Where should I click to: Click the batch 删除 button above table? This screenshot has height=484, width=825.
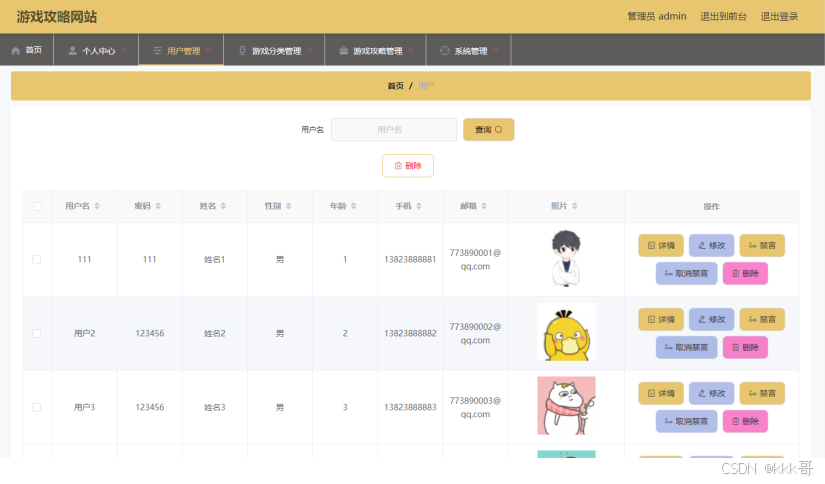[x=408, y=166]
